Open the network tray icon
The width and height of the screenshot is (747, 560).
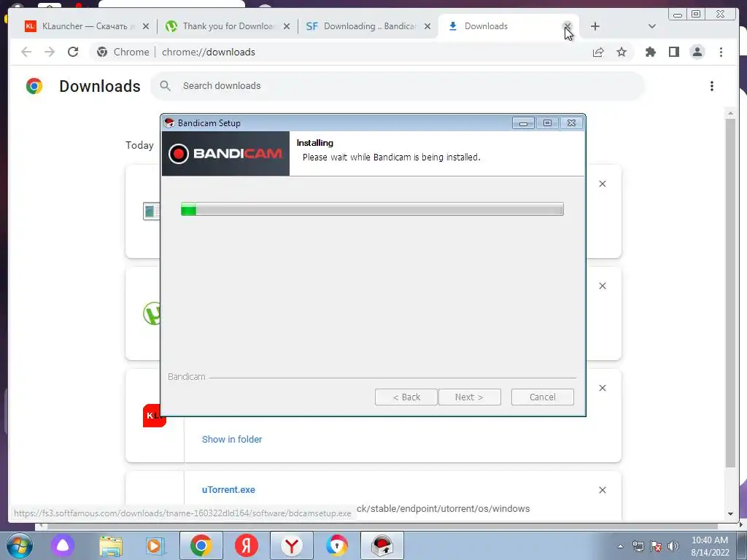pos(638,546)
